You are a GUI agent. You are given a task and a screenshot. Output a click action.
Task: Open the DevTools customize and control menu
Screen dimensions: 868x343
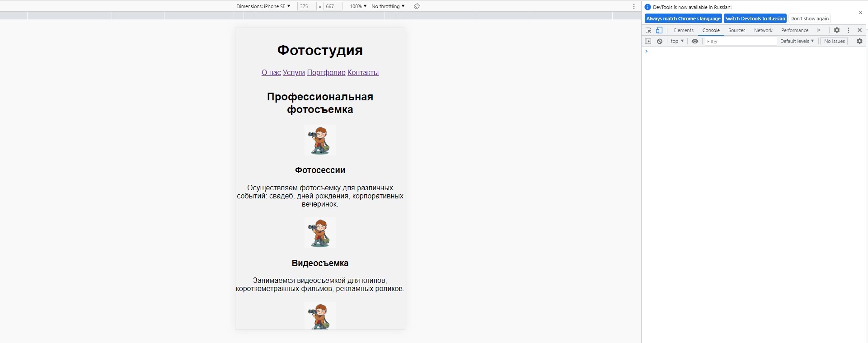tap(849, 30)
